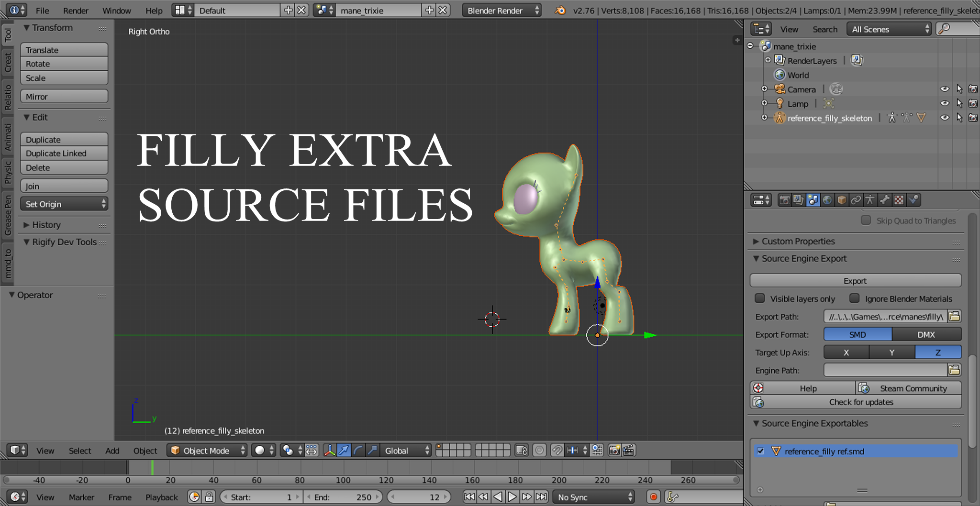Open the All Scenes outliner dropdown
The image size is (980, 506).
click(x=890, y=29)
